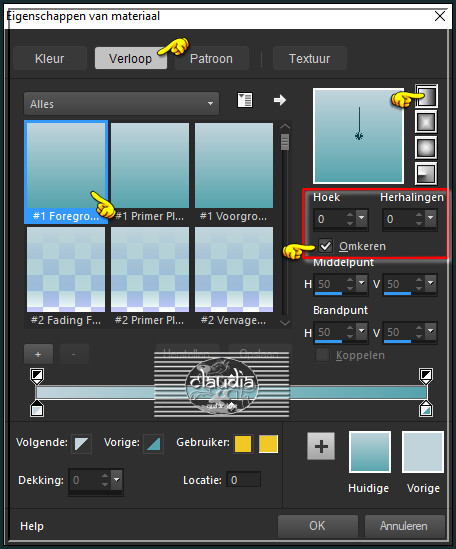Image resolution: width=456 pixels, height=549 pixels.
Task: Select the #2 Fading F... gradient thumbnail
Action: coord(66,277)
